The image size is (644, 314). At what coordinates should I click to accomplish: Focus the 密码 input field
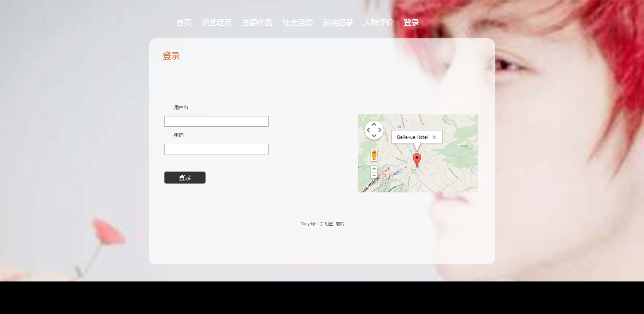[x=216, y=149]
